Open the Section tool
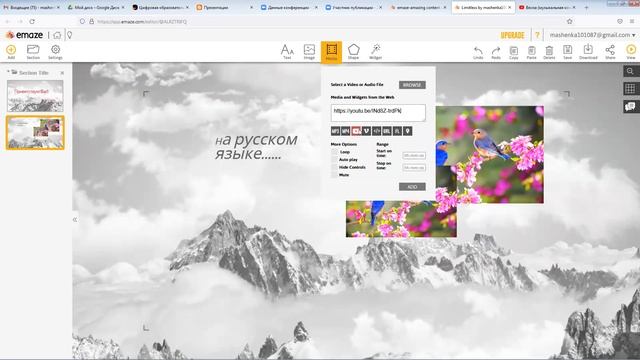640x360 pixels. (33, 51)
